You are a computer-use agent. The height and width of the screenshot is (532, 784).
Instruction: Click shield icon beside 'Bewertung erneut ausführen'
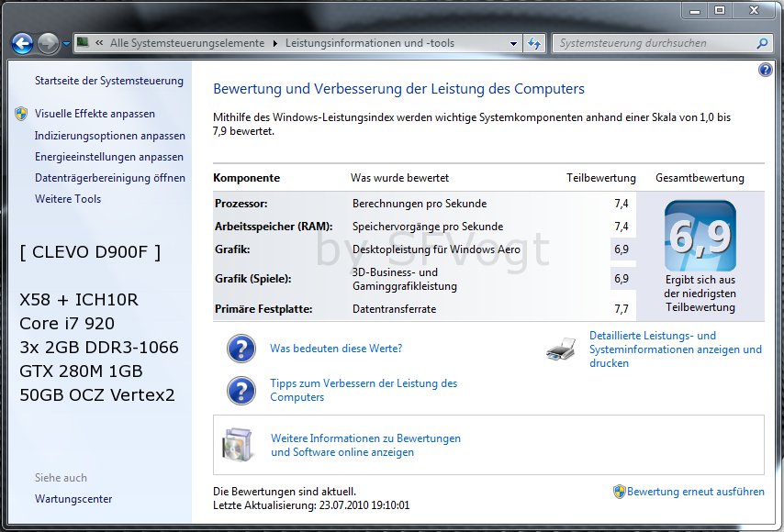point(619,492)
